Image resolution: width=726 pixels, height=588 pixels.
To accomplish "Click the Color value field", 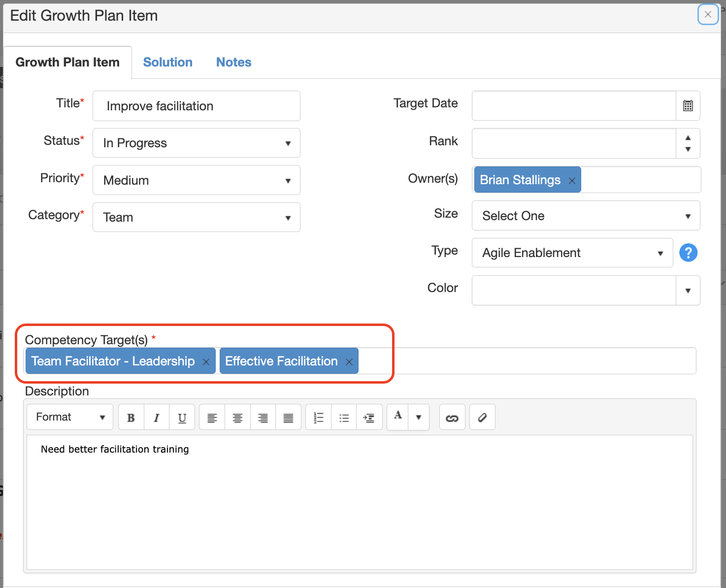I will [x=574, y=291].
